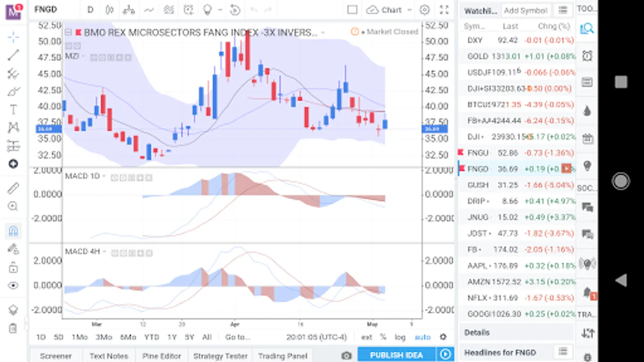Expand the Watchlist dropdown

point(481,11)
